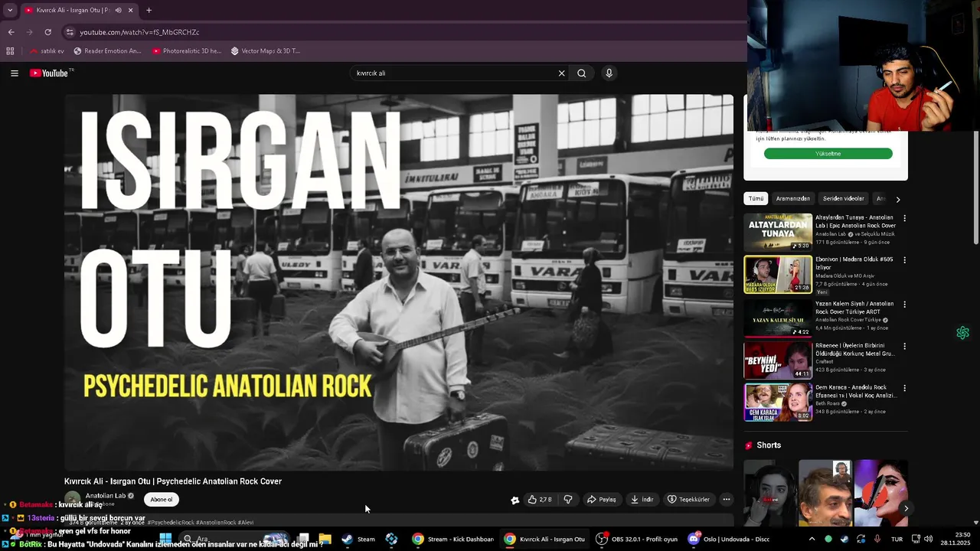Click TUR keyboard language indicator

click(897, 540)
